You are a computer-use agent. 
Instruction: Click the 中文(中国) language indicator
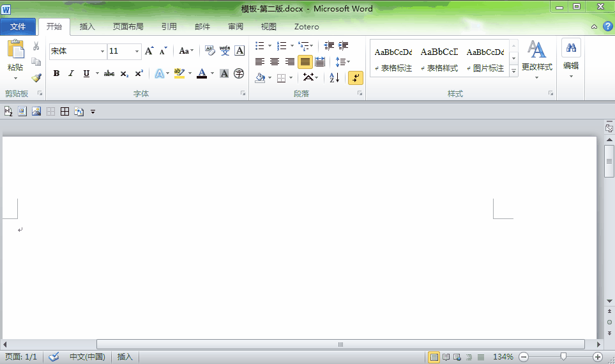[x=87, y=357]
